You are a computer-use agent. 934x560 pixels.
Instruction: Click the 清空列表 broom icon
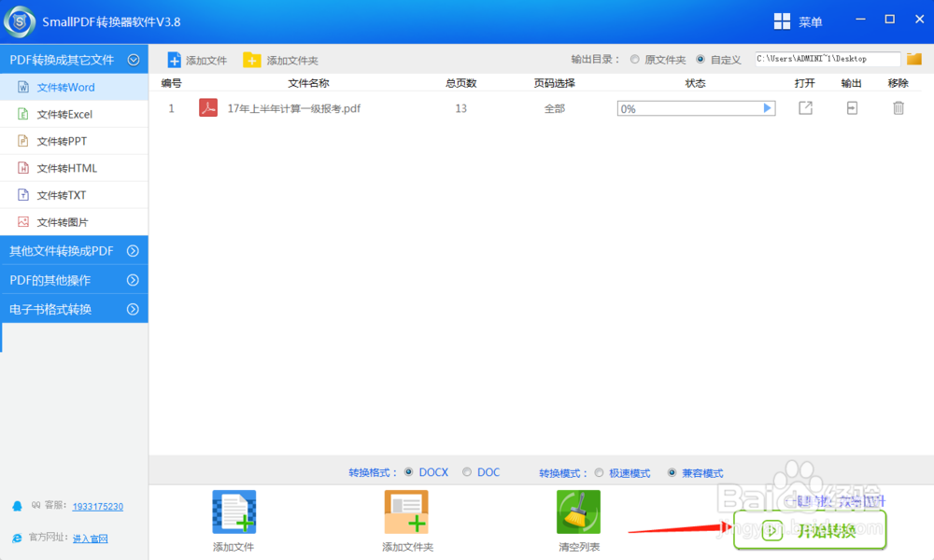[578, 511]
